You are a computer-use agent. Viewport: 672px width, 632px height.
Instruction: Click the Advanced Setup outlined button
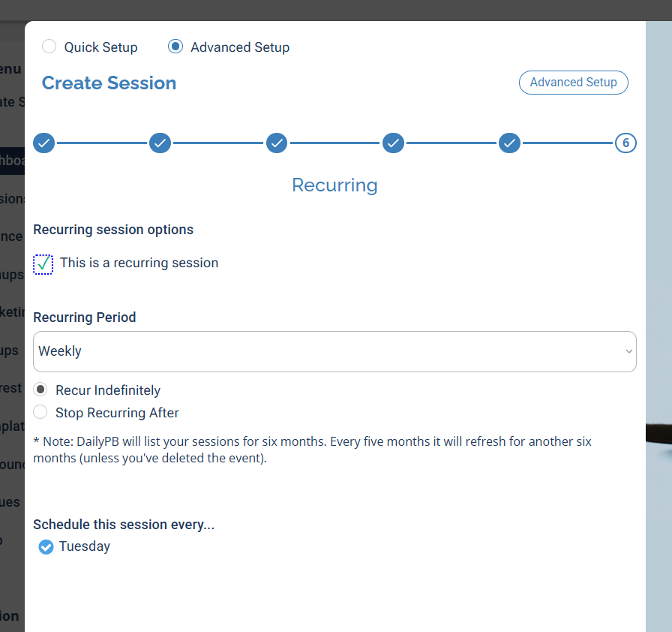tap(574, 83)
